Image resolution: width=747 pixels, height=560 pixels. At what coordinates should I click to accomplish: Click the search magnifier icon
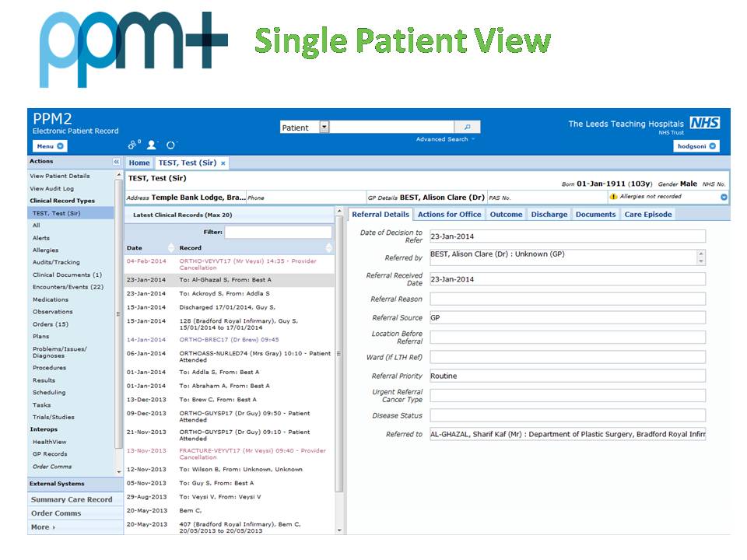[x=468, y=125]
